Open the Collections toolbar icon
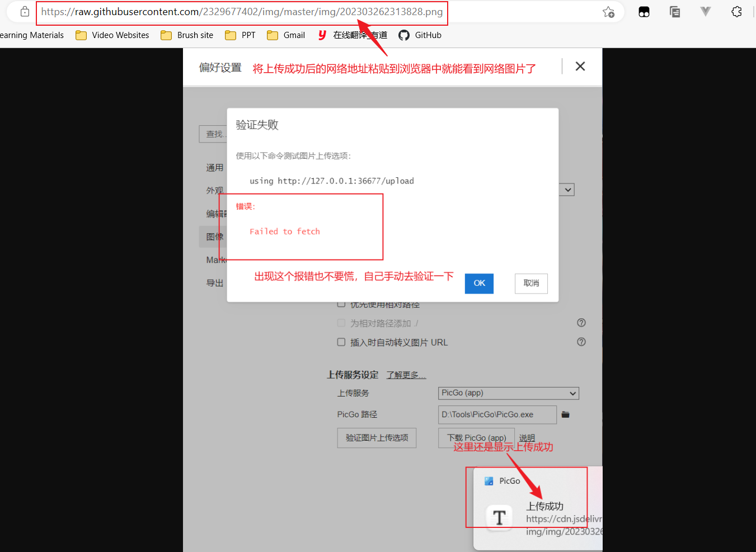756x552 pixels. coord(675,12)
